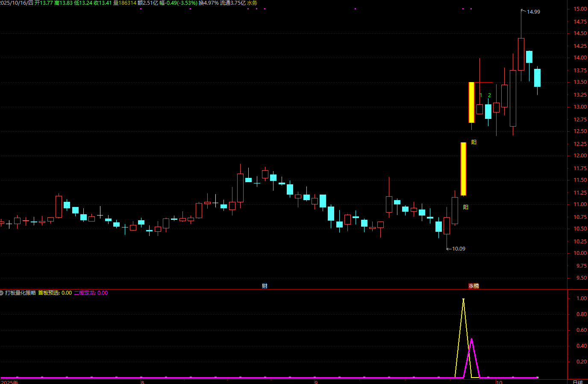The height and width of the screenshot is (384, 588).
Task: Click the 2025年 label on the time axis
Action: point(9,381)
